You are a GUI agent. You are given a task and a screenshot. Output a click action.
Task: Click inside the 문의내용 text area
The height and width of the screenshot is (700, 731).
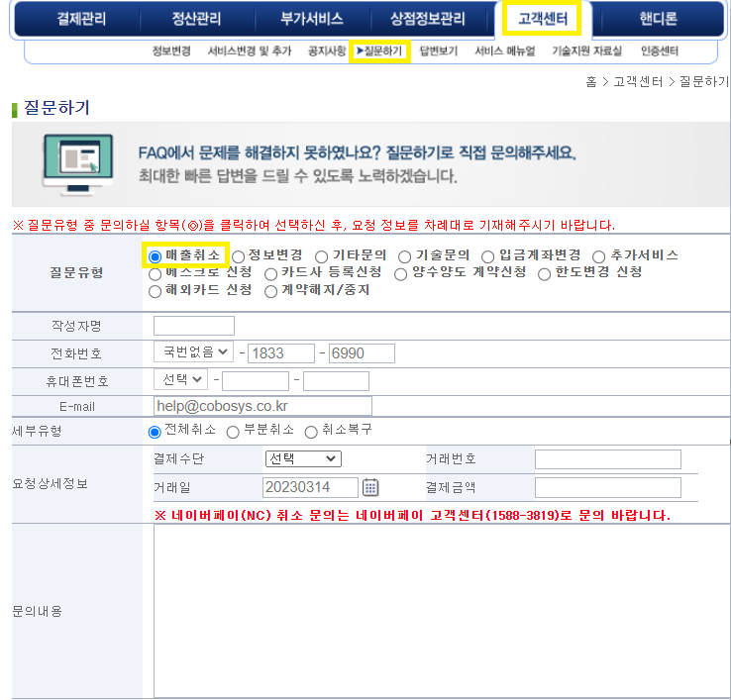click(x=442, y=611)
